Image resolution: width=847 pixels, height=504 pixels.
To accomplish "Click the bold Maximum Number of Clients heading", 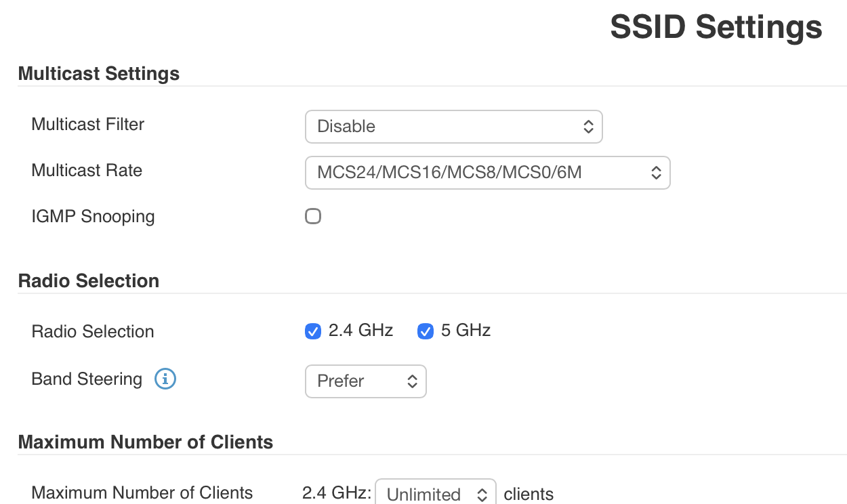I will pyautogui.click(x=146, y=442).
